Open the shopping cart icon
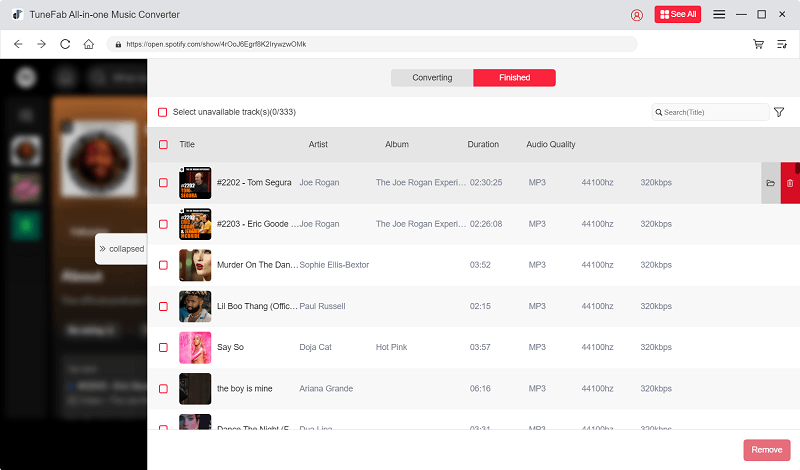Image resolution: width=800 pixels, height=470 pixels. click(758, 44)
